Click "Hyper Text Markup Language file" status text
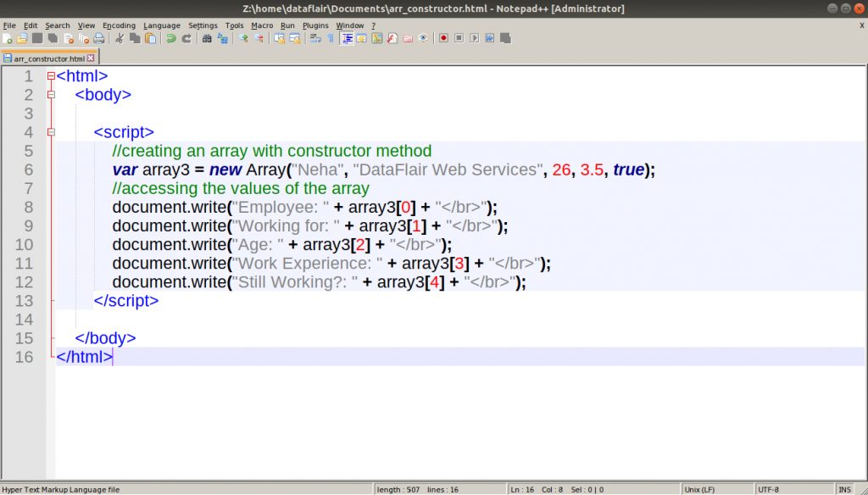868x495 pixels. [60, 489]
